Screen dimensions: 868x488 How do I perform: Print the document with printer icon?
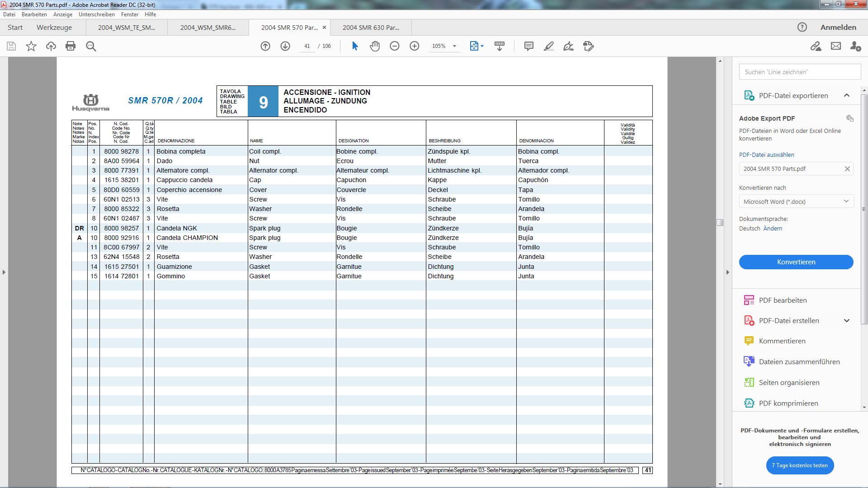click(x=71, y=46)
